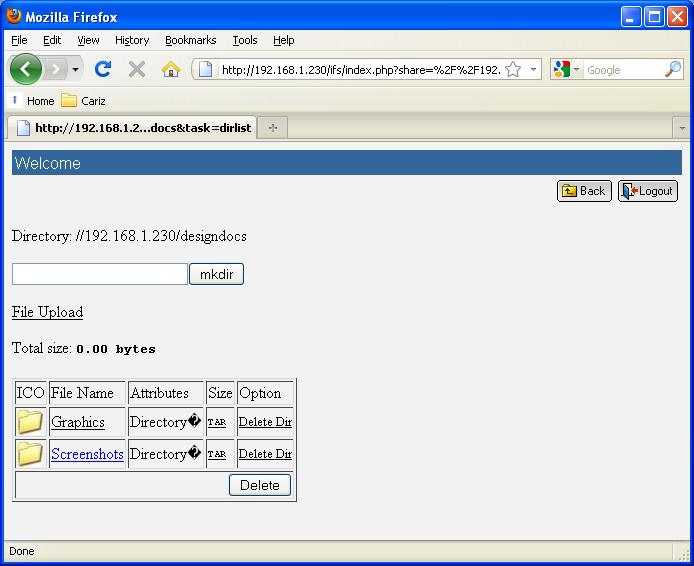The image size is (694, 566).
Task: Open the search engine selector dropdown arrow
Action: coord(576,69)
